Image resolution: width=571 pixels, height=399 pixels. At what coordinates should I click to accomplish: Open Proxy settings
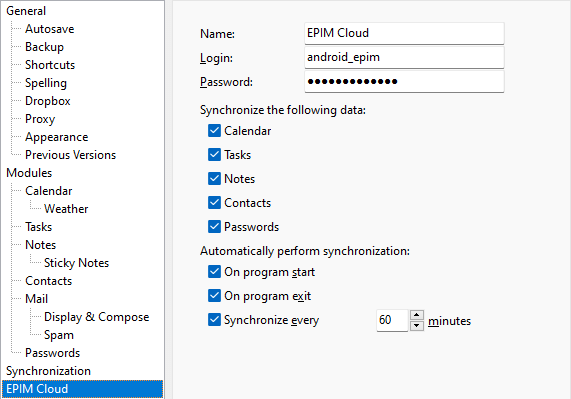[40, 119]
